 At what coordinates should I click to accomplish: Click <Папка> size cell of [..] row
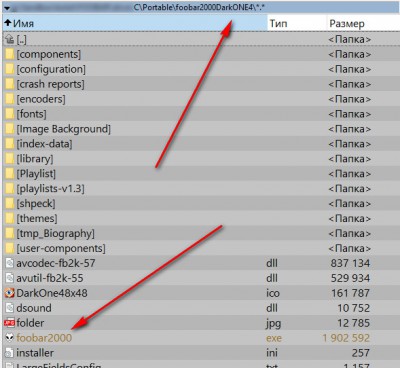(x=349, y=39)
